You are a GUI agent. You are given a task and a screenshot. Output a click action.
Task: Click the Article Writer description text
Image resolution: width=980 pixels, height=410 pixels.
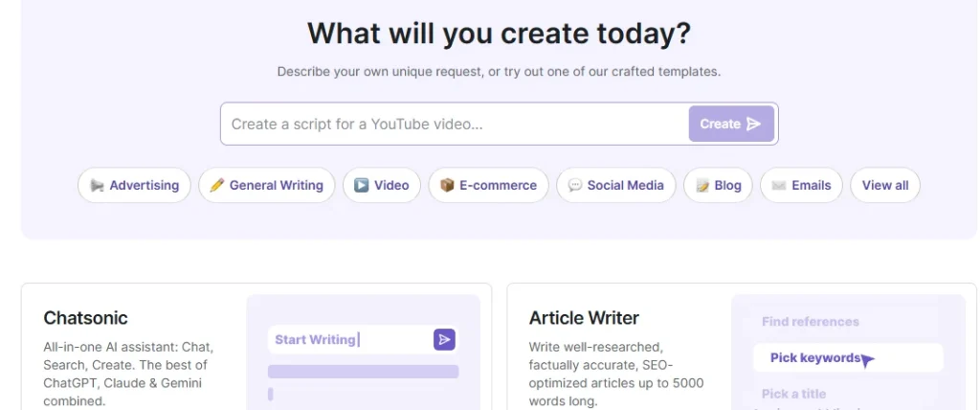point(616,374)
